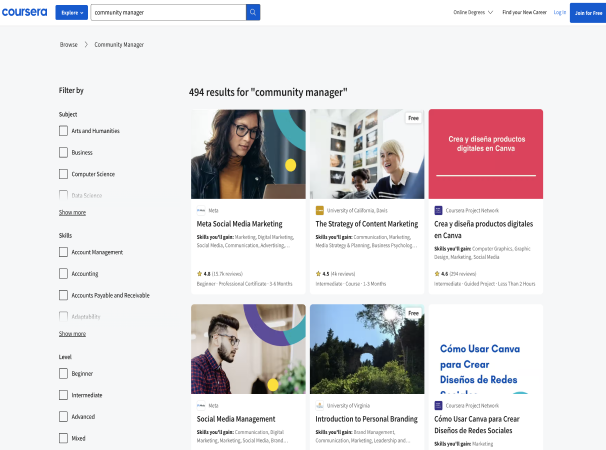Screen dimensions: 606x450
Task: Click Community Manager breadcrumb
Action: 119,45
